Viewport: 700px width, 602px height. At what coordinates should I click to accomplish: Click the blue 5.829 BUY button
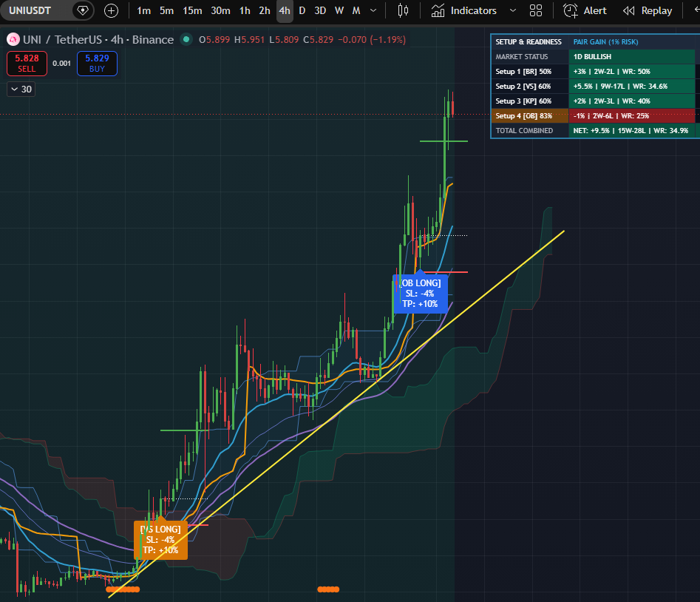tap(97, 64)
